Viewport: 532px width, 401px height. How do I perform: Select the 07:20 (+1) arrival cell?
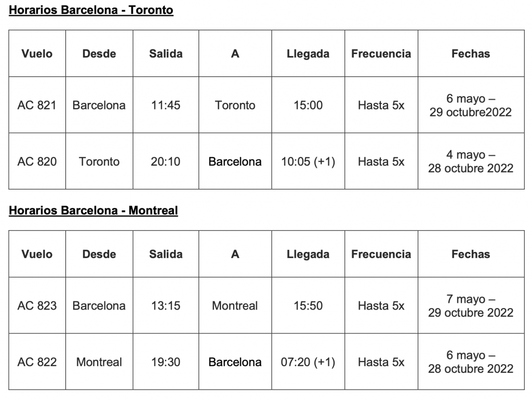pyautogui.click(x=308, y=362)
